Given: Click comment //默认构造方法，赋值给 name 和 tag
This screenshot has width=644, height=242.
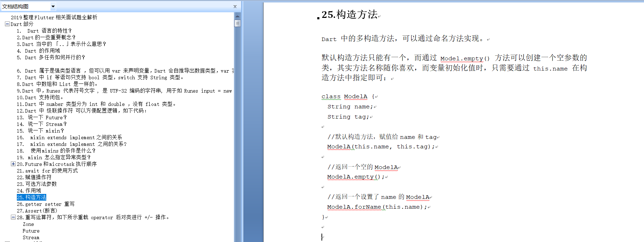Looking at the screenshot, I should pos(382,137).
